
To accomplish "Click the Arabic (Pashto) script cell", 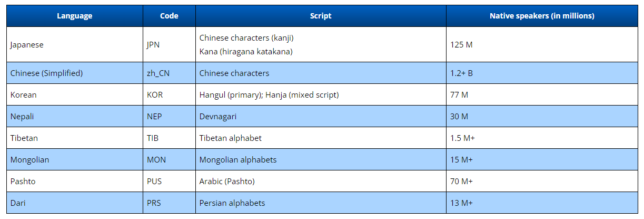I will (227, 182).
